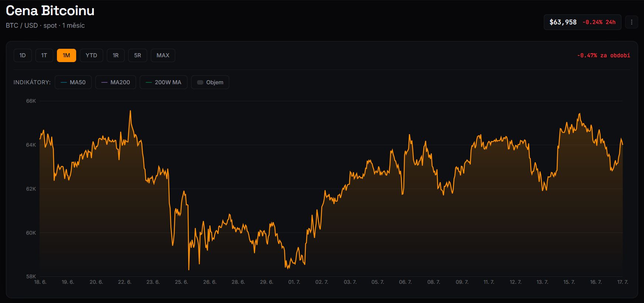Click the 60K y-axis label
The width and height of the screenshot is (644, 303).
pyautogui.click(x=31, y=233)
